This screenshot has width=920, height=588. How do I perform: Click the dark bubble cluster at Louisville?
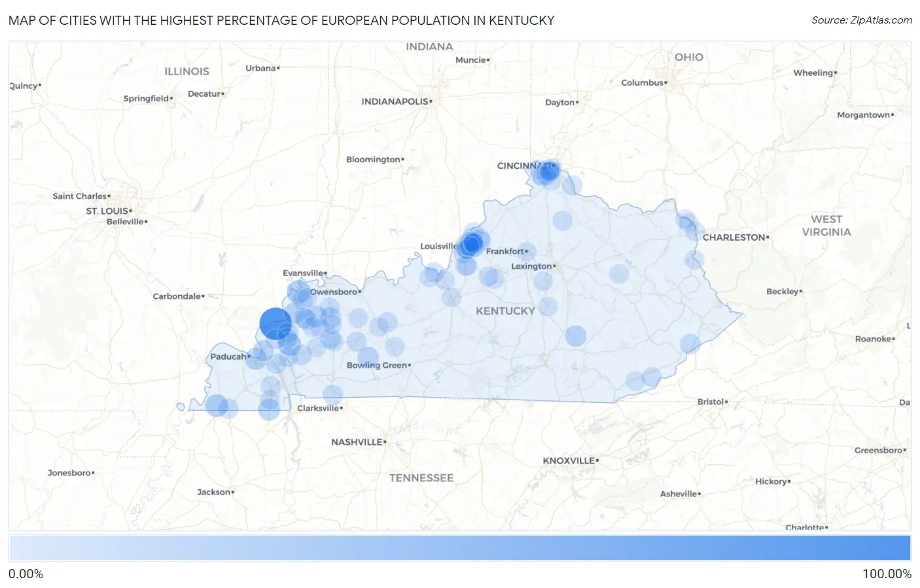470,246
